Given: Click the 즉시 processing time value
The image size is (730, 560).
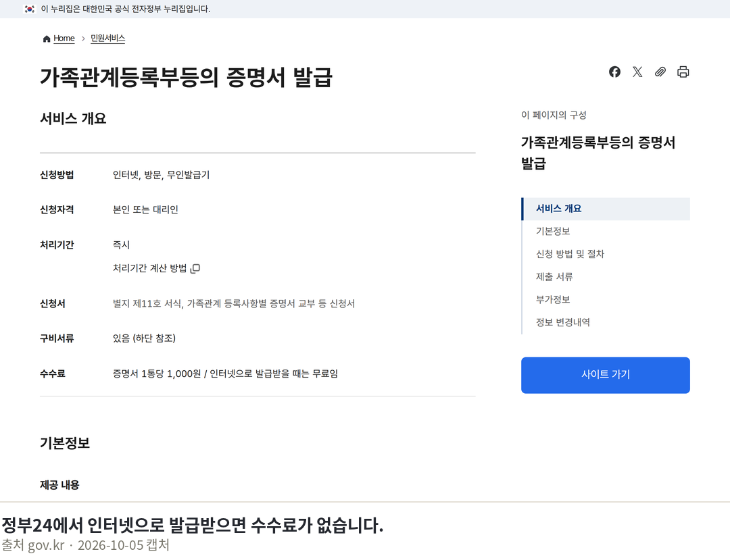Looking at the screenshot, I should (121, 245).
